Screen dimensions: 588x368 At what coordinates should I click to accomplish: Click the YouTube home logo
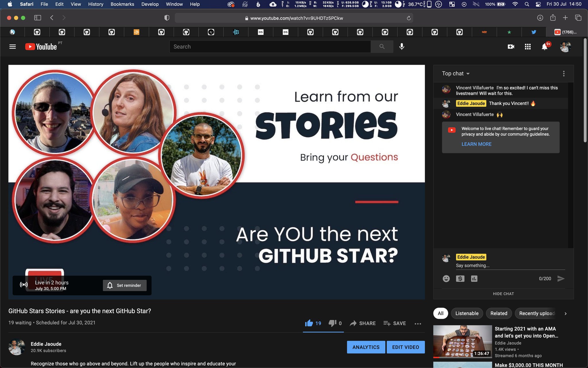coord(42,46)
